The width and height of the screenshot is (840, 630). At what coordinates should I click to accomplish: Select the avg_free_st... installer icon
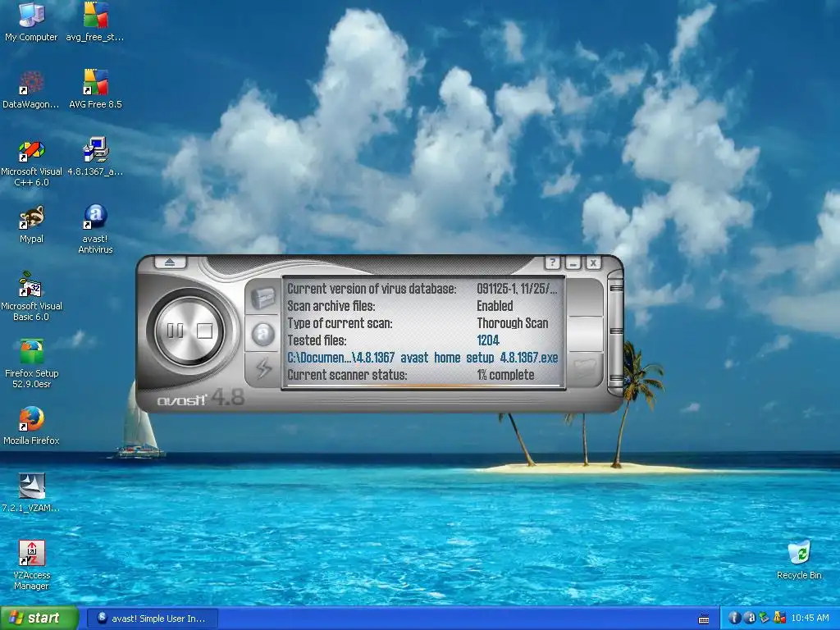coord(95,21)
